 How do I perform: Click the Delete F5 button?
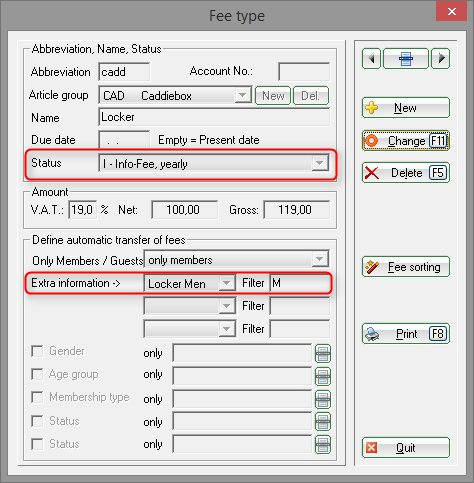(406, 173)
